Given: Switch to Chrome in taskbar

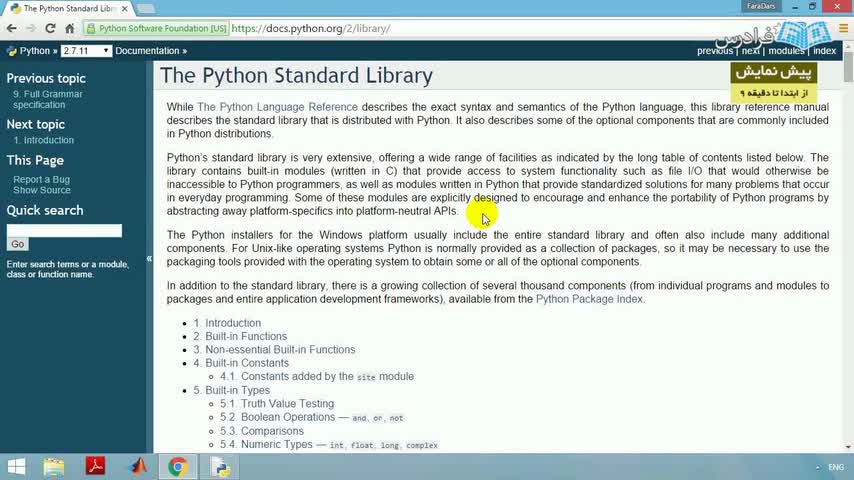Looking at the screenshot, I should click(x=178, y=467).
